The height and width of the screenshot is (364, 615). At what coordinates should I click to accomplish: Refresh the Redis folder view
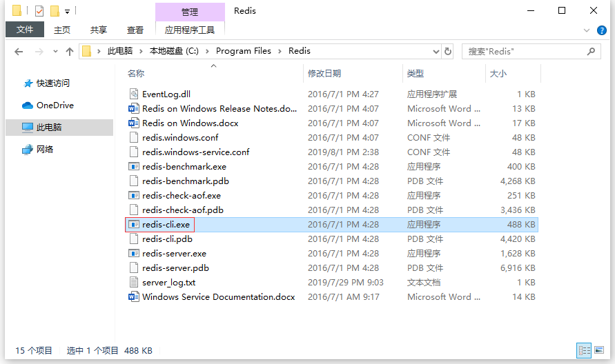[x=447, y=51]
